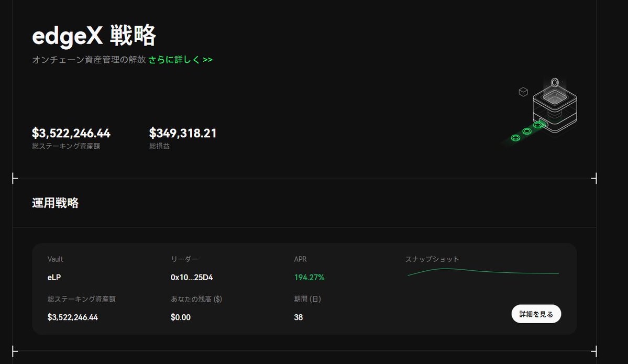Click the 詳細を見る button
628x364 pixels.
pyautogui.click(x=536, y=314)
